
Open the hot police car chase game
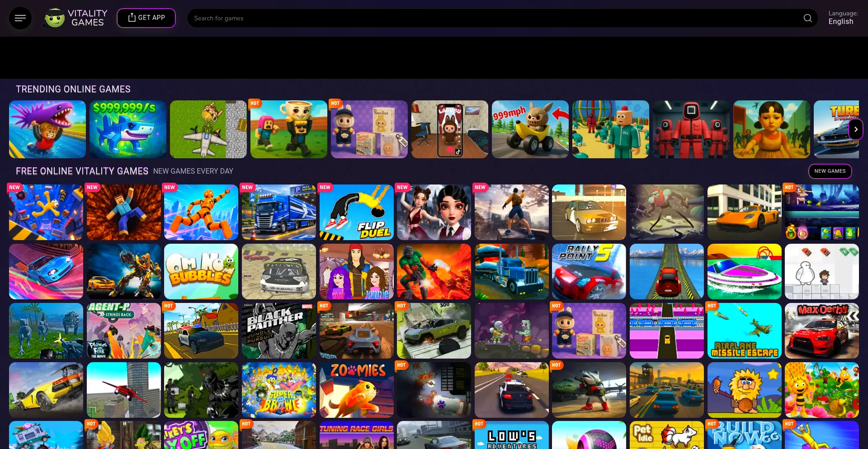click(201, 331)
